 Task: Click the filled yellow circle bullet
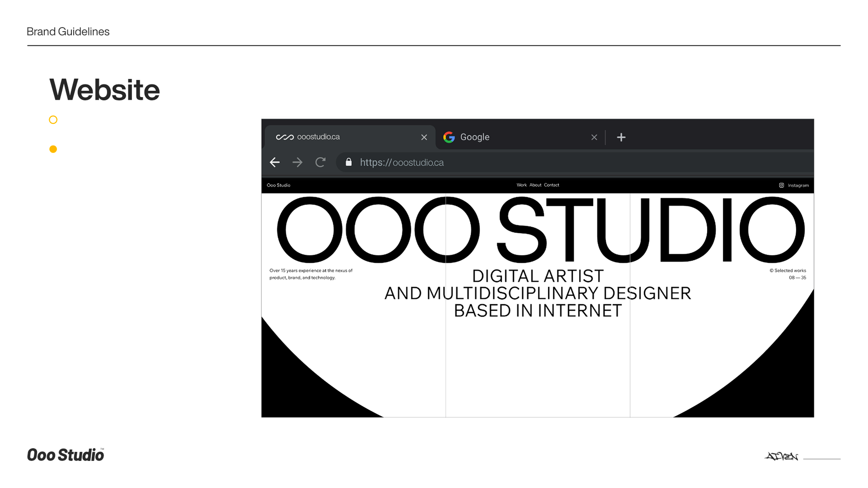click(x=53, y=149)
